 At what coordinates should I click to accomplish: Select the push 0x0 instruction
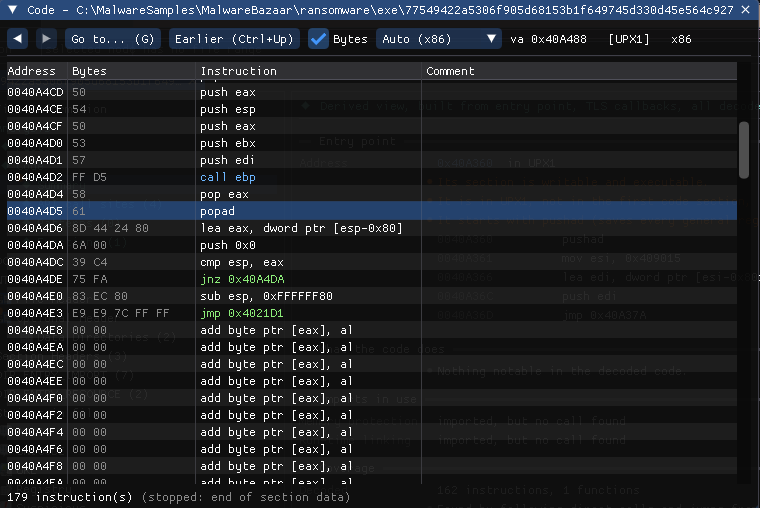228,245
